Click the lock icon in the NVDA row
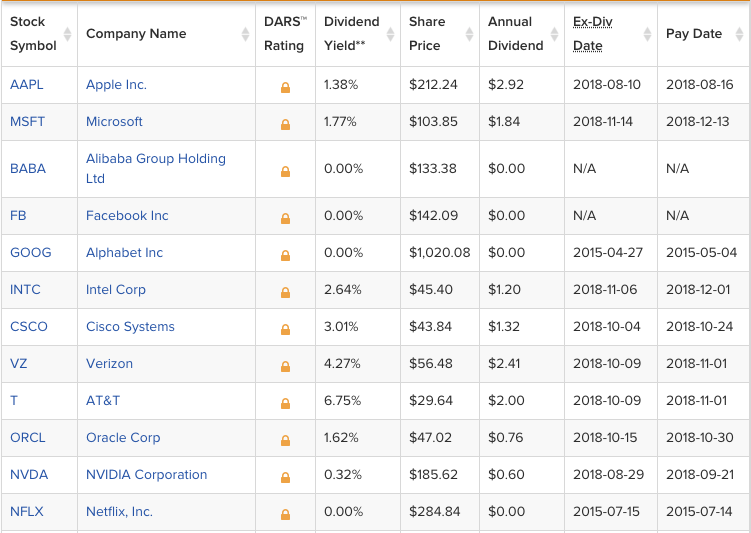Viewport: 751px width, 533px height. pyautogui.click(x=285, y=477)
